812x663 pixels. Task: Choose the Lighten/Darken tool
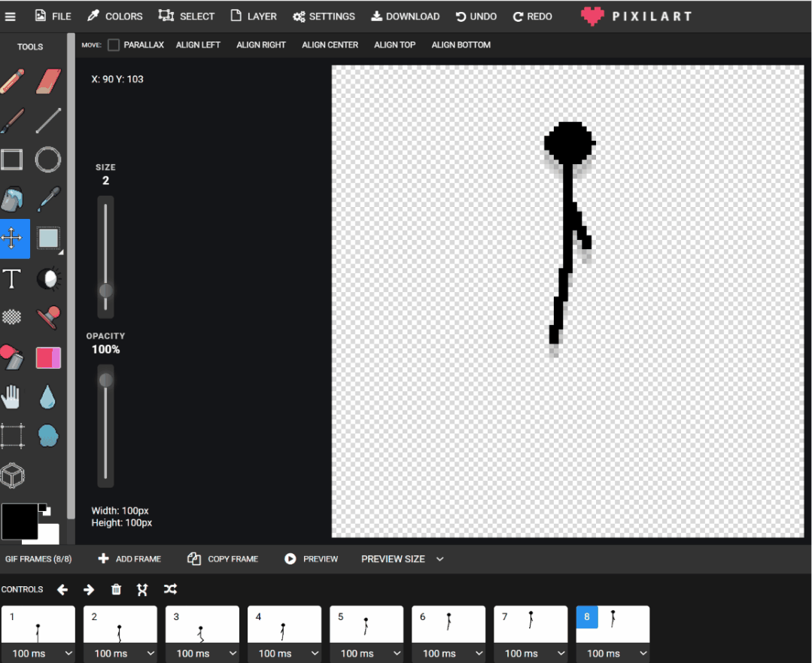(49, 278)
